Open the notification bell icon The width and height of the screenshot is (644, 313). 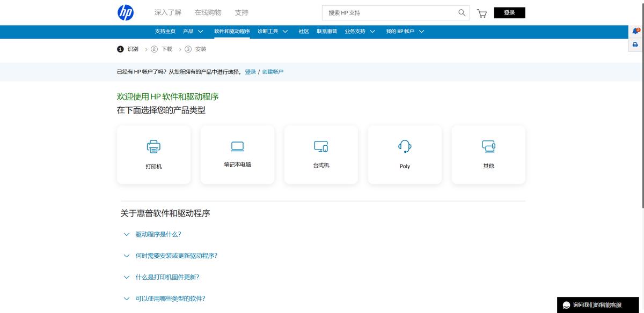tap(635, 31)
